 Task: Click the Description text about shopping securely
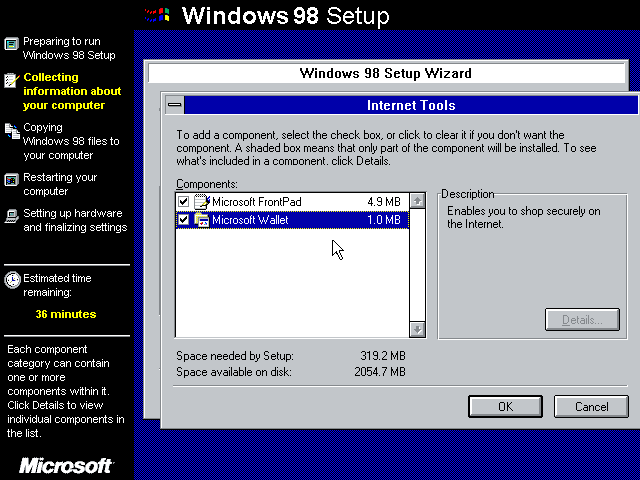[x=524, y=218]
